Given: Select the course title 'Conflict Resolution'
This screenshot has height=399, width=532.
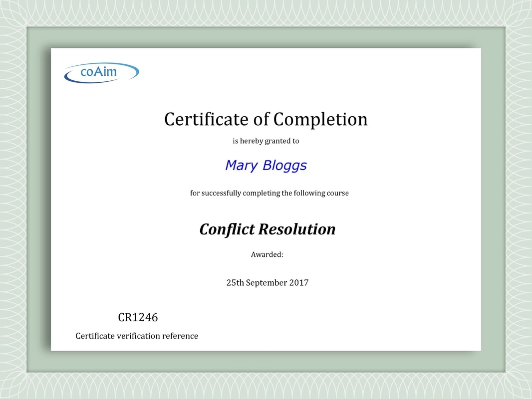Looking at the screenshot, I should [x=267, y=229].
